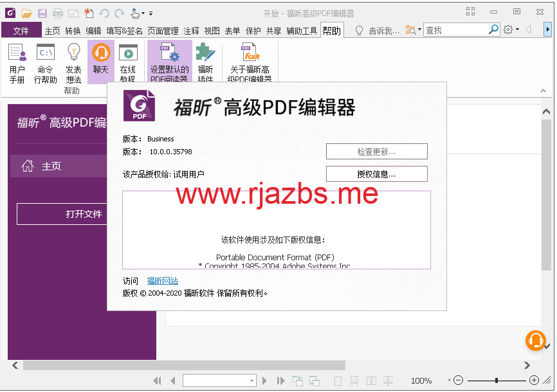
Task: Select the 帮助 help tab
Action: [331, 31]
